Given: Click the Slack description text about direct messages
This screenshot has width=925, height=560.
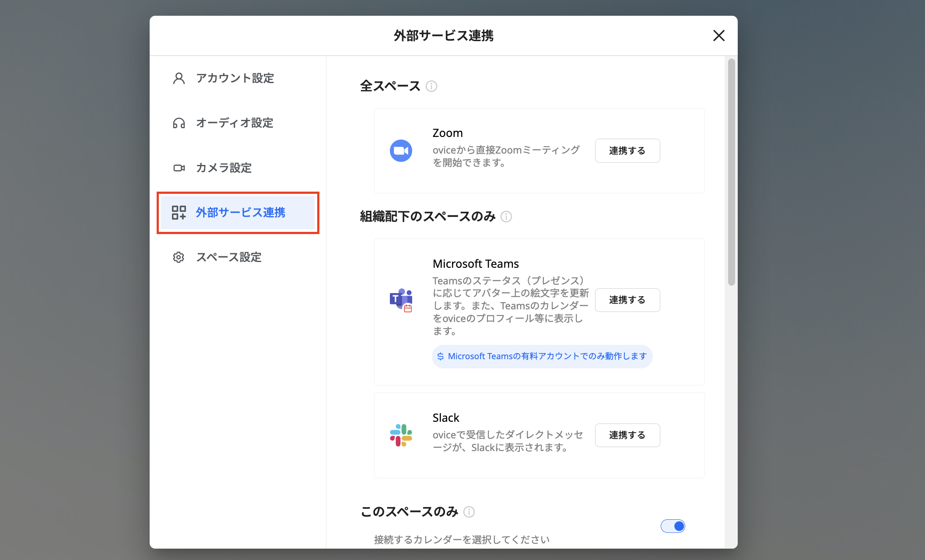Looking at the screenshot, I should pos(508,441).
